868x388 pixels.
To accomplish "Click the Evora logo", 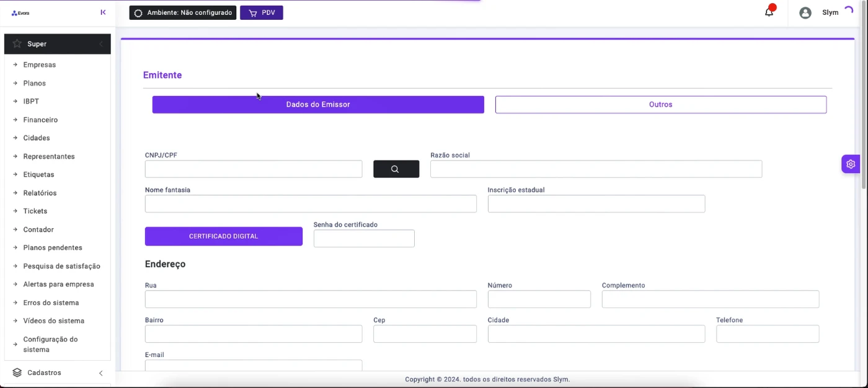I will point(20,13).
